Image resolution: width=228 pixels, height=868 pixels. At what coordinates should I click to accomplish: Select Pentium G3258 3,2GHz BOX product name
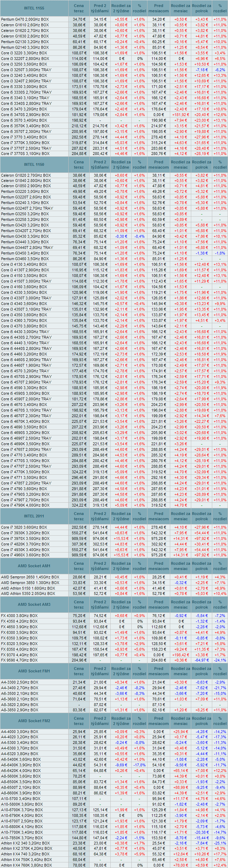coord(25,219)
